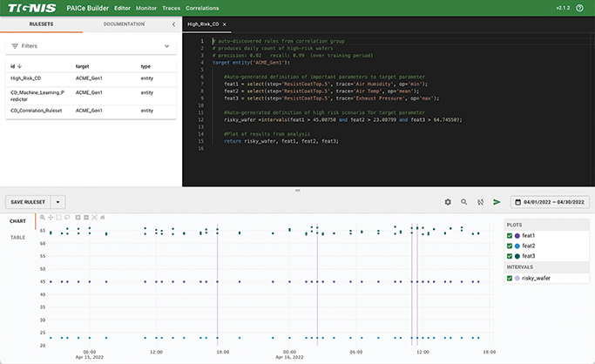Image resolution: width=595 pixels, height=364 pixels.
Task: Close the High_Risk_CD editor tab
Action: point(225,24)
